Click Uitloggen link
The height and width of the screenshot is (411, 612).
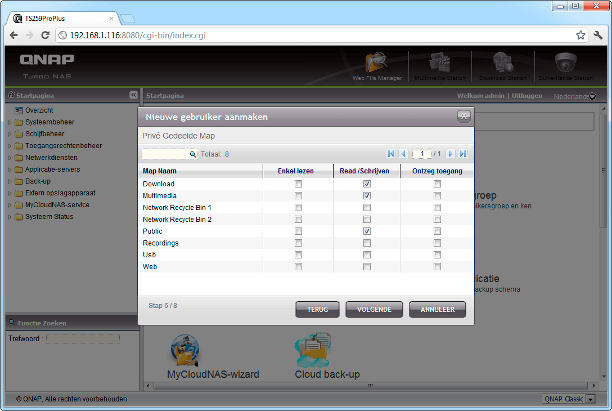click(527, 96)
